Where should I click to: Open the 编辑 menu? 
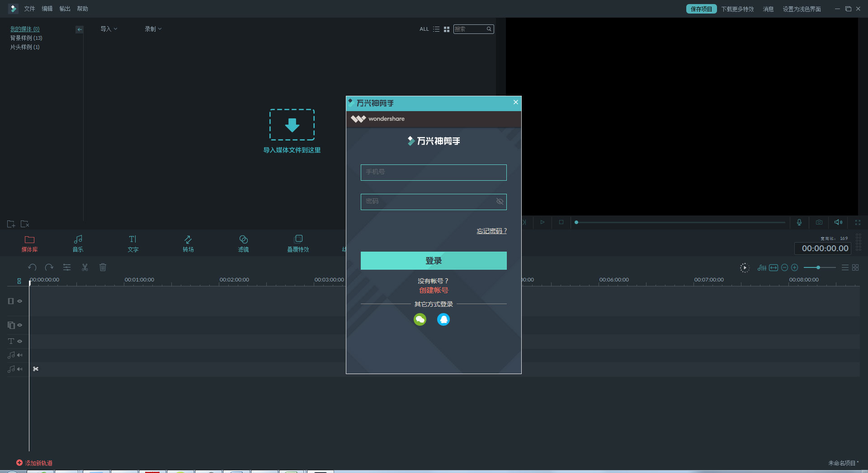click(x=47, y=9)
